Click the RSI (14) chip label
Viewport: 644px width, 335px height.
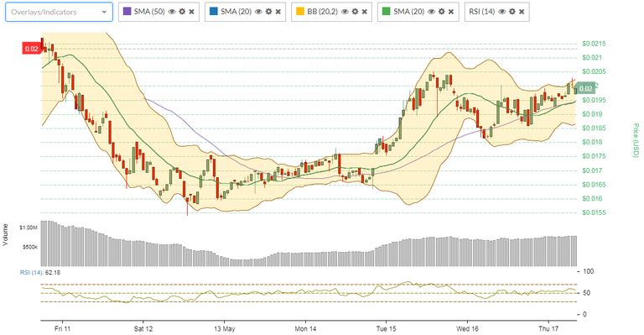482,12
